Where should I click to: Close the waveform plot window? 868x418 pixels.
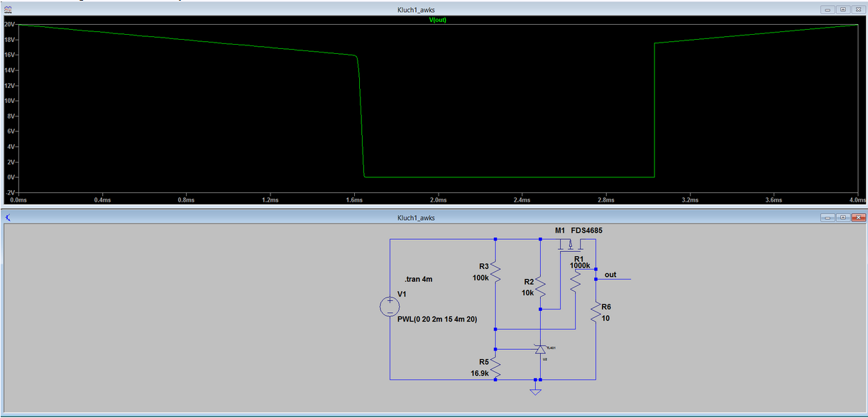coord(857,10)
